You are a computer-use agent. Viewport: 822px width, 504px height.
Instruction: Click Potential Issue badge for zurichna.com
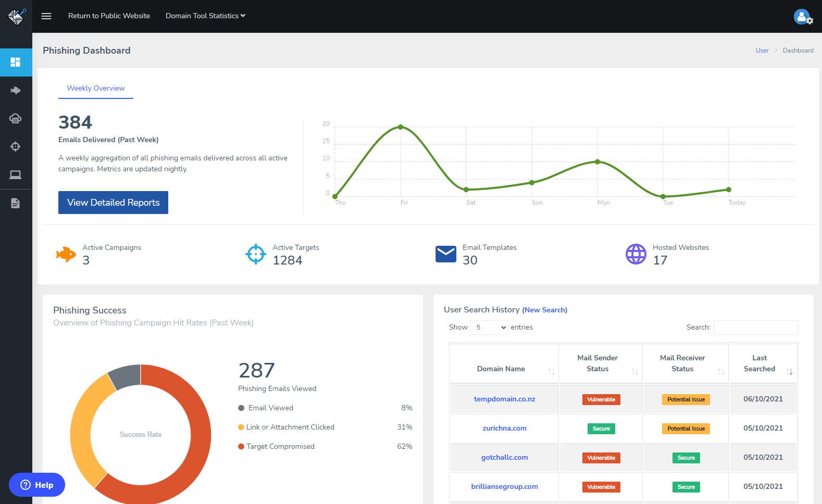[x=686, y=429]
